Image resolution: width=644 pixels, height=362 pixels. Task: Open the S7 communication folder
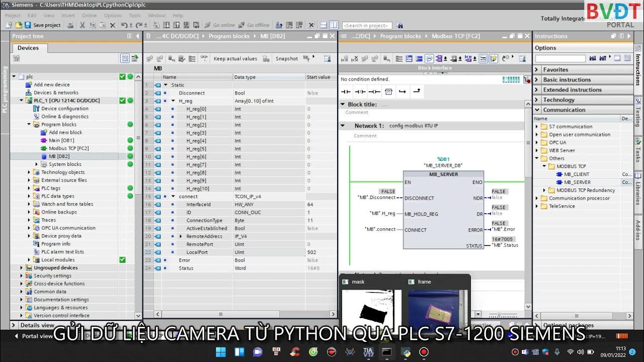571,127
